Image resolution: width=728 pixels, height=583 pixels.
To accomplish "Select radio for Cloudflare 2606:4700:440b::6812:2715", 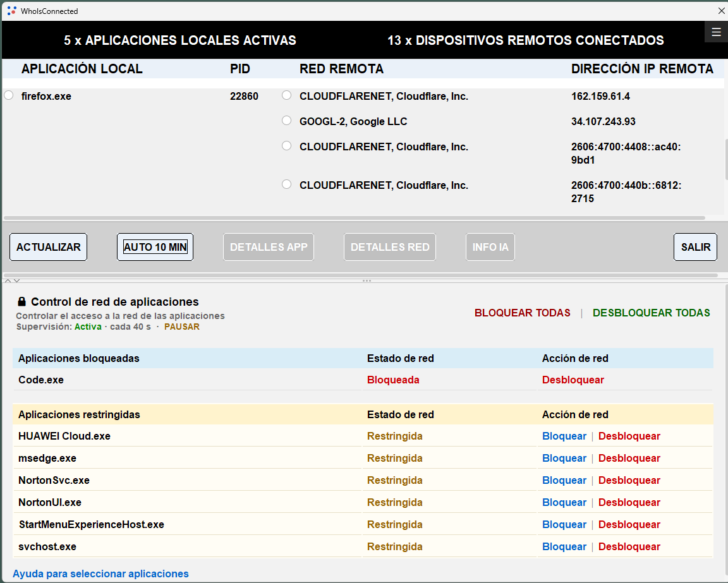I will click(286, 184).
